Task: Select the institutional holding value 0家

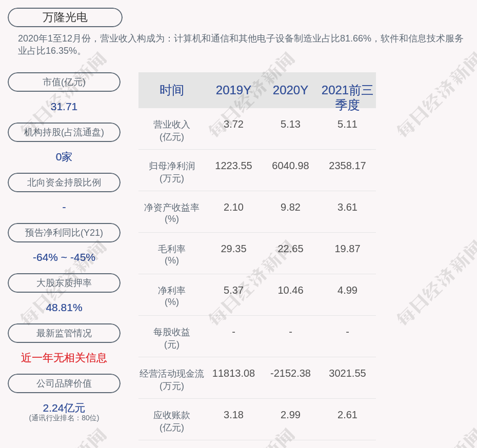Action: (64, 157)
